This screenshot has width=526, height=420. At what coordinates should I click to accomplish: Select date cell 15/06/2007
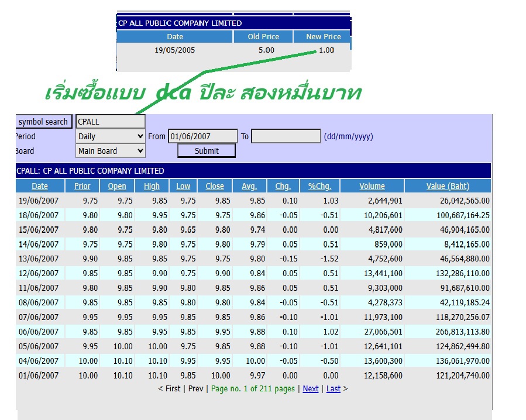click(x=39, y=230)
